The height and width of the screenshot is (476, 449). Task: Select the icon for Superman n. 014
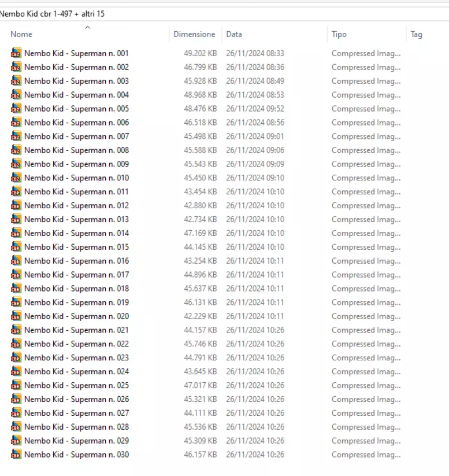(16, 233)
